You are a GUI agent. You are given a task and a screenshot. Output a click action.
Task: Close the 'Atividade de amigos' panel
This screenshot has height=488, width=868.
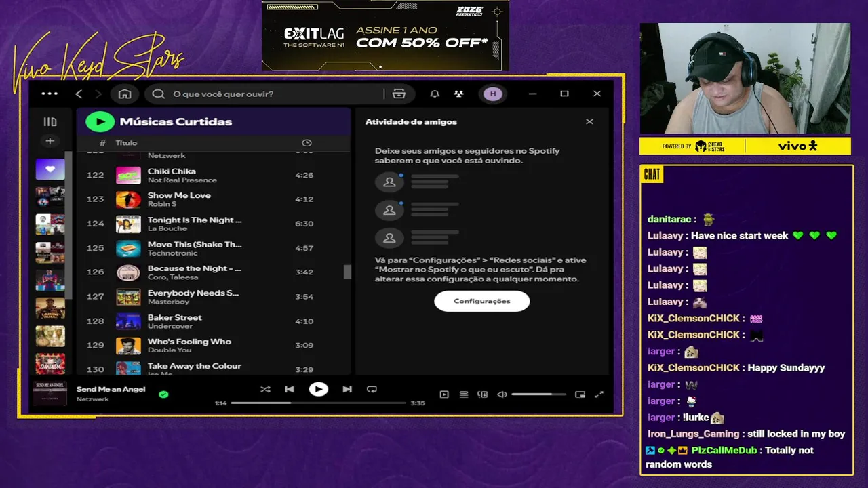click(589, 121)
